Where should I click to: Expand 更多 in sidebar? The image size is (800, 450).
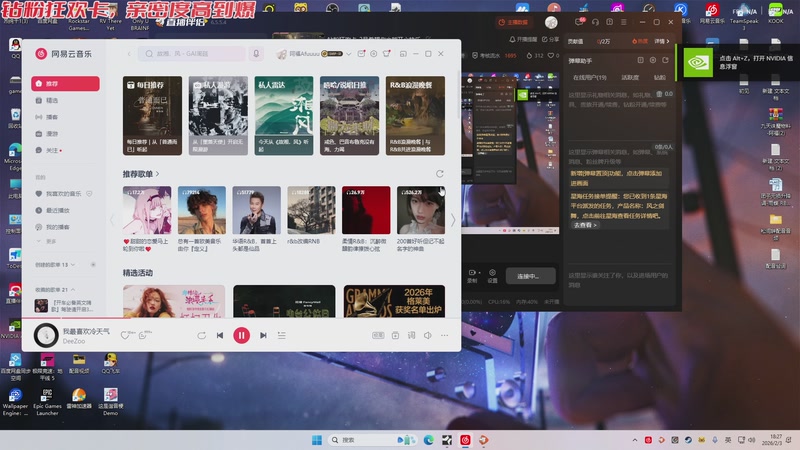(47, 241)
